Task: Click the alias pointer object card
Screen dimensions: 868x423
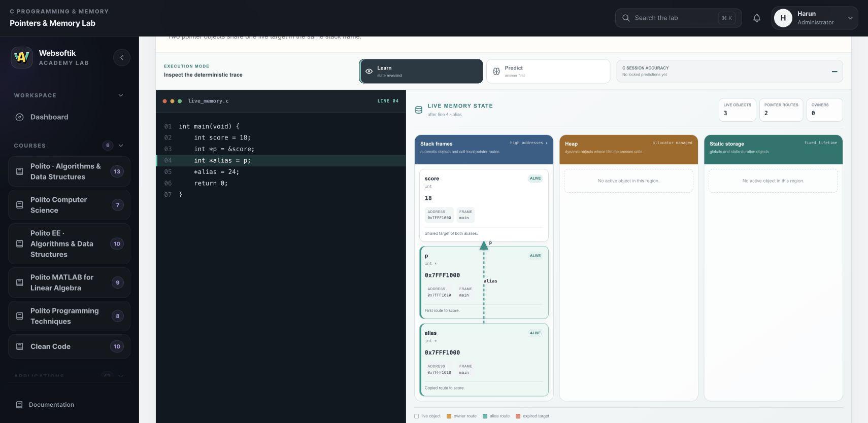Action: tap(484, 360)
